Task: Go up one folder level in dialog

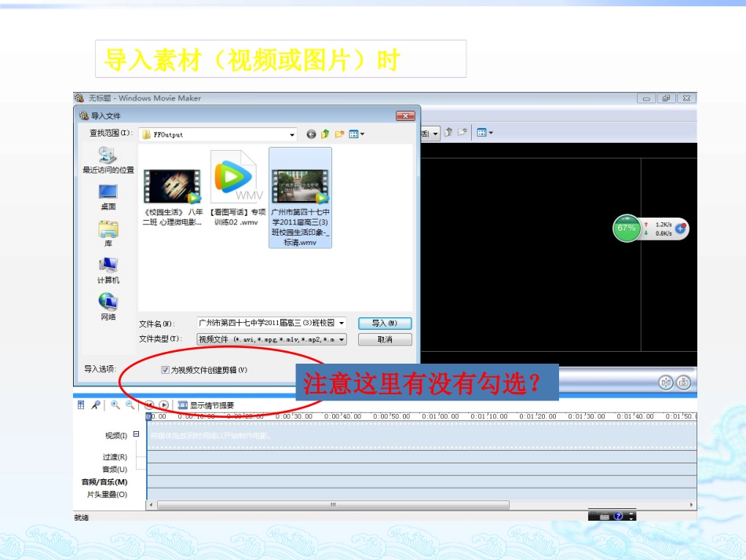Action: (325, 134)
